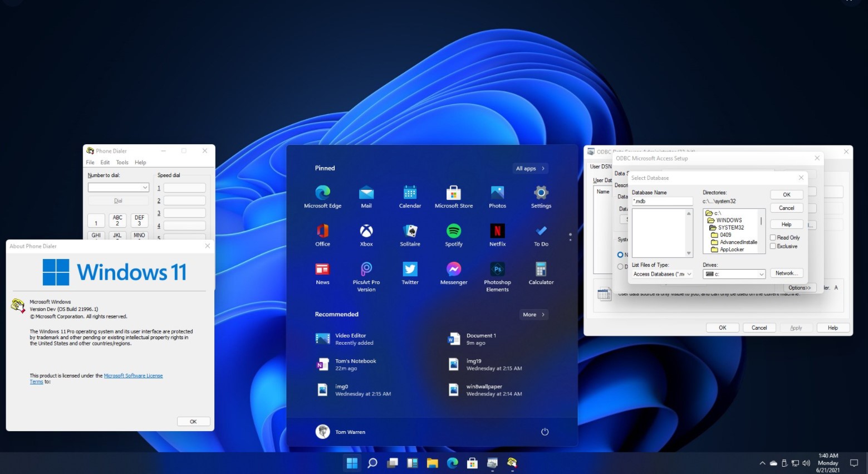Expand the Number to dial combo box

point(145,188)
